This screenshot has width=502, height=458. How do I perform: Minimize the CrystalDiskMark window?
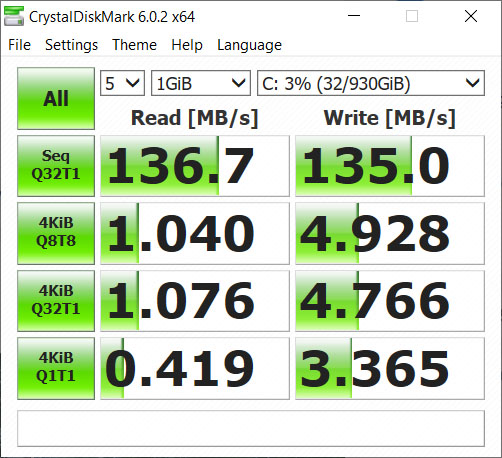click(354, 16)
